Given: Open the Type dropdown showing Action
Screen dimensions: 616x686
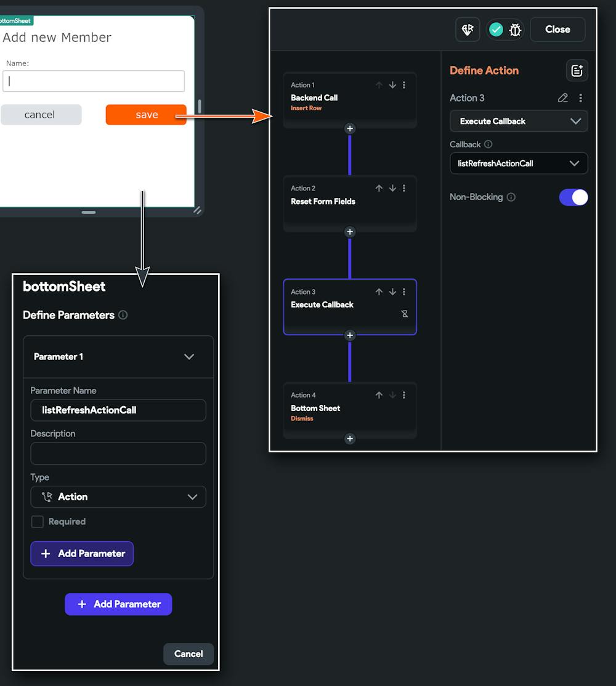Looking at the screenshot, I should click(118, 497).
